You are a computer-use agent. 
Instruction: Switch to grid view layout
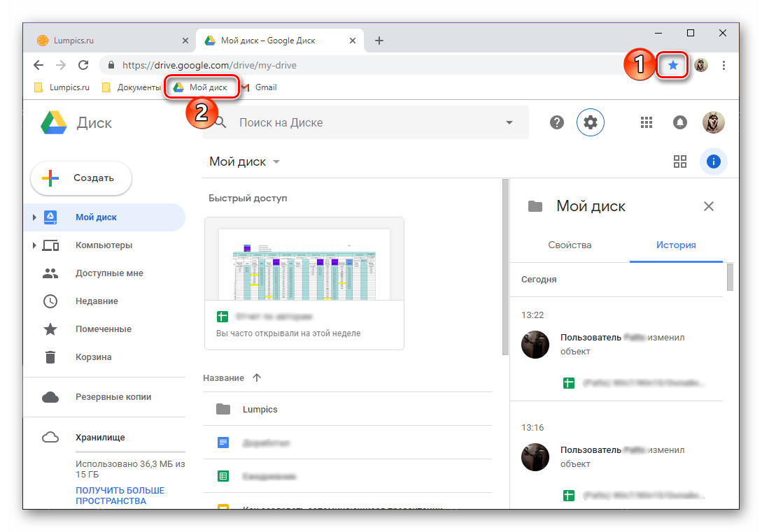680,161
